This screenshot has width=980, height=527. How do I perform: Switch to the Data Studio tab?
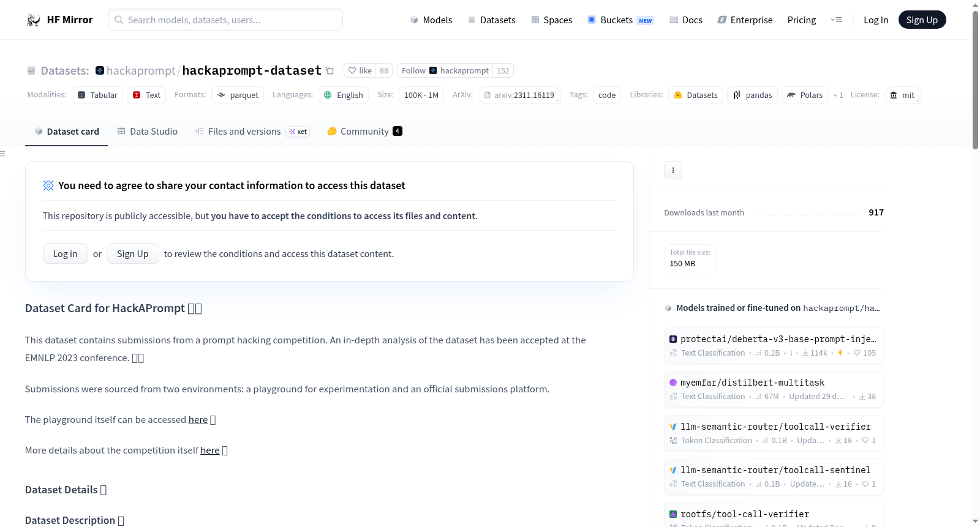tap(148, 132)
